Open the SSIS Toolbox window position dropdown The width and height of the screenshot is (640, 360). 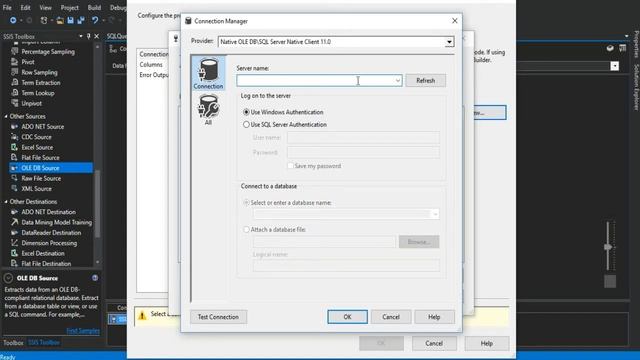pos(80,36)
